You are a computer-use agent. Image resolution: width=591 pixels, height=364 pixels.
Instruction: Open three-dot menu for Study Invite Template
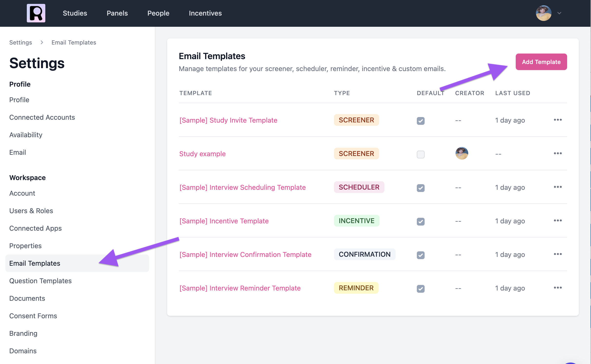pyautogui.click(x=558, y=120)
